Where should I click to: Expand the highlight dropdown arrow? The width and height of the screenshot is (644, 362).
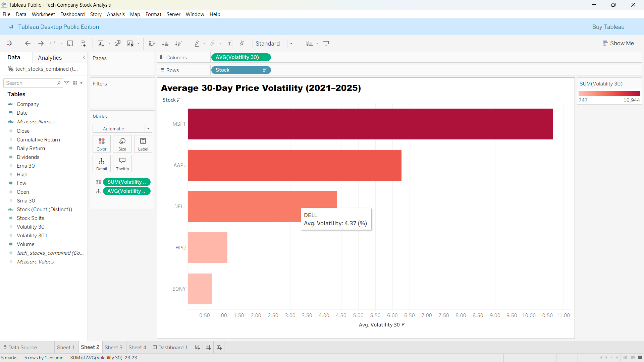[204, 44]
